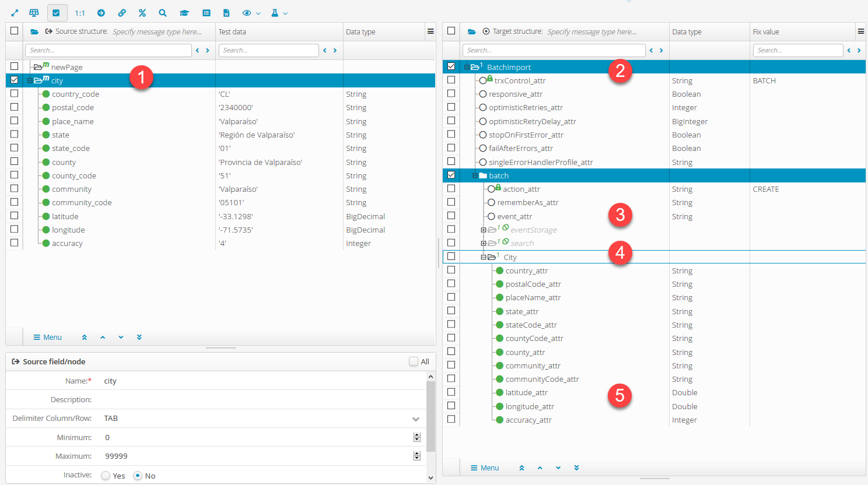Collapse the BatchImport target node
This screenshot has height=485, width=868.
[467, 67]
